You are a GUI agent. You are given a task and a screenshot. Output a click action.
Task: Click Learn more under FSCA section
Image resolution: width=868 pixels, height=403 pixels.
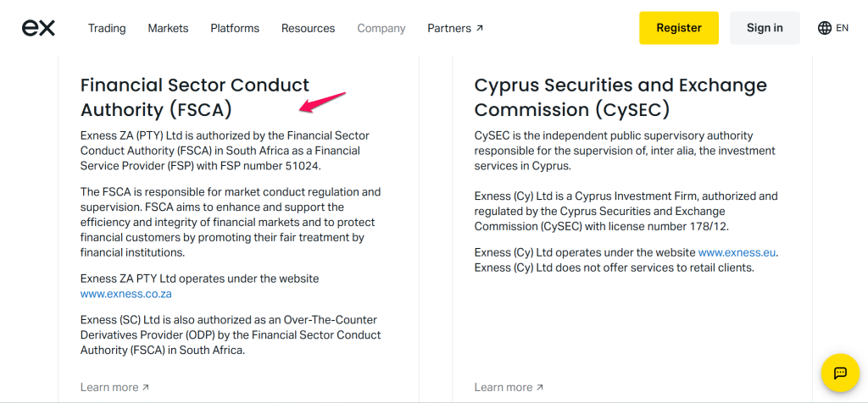[x=109, y=388]
